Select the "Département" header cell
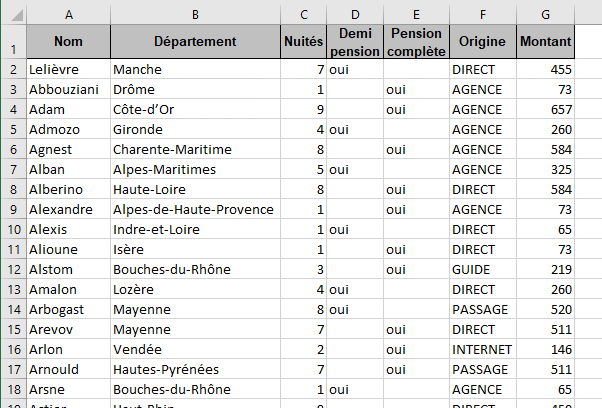 pos(195,42)
